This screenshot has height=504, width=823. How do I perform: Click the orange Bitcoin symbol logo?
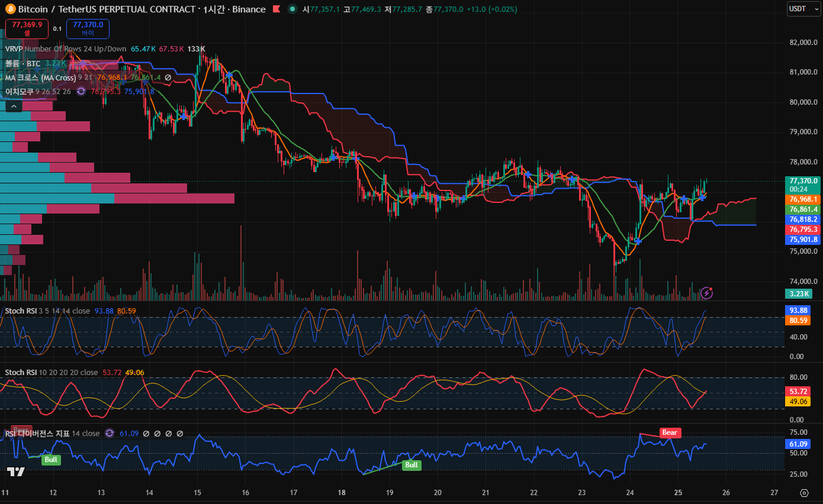coord(10,9)
